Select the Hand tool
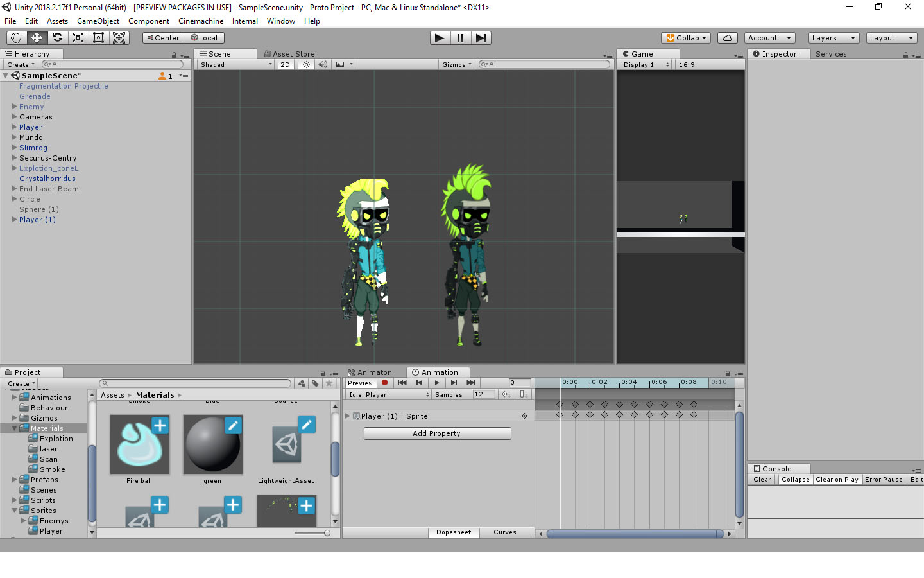This screenshot has width=924, height=578. [17, 38]
